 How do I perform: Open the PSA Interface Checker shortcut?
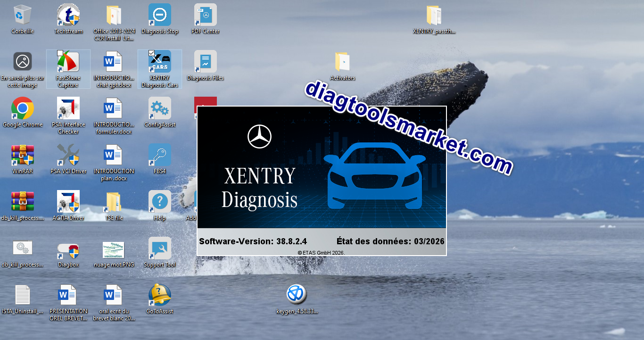68,108
